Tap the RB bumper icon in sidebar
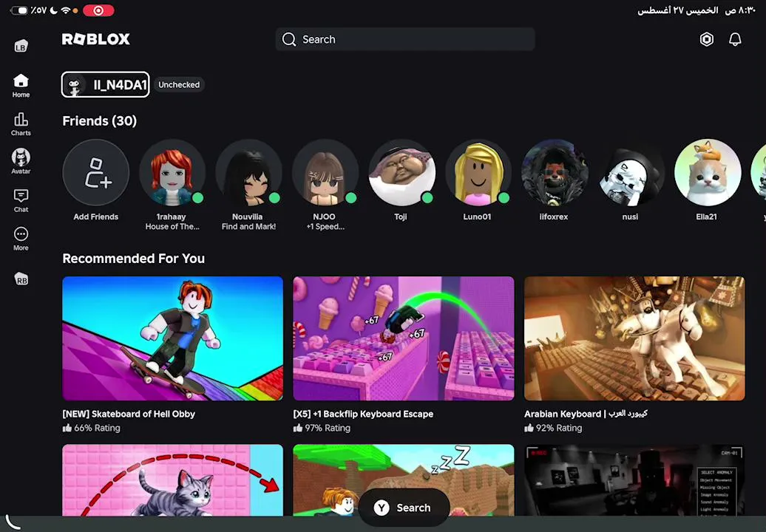Image resolution: width=766 pixels, height=532 pixels. click(21, 279)
